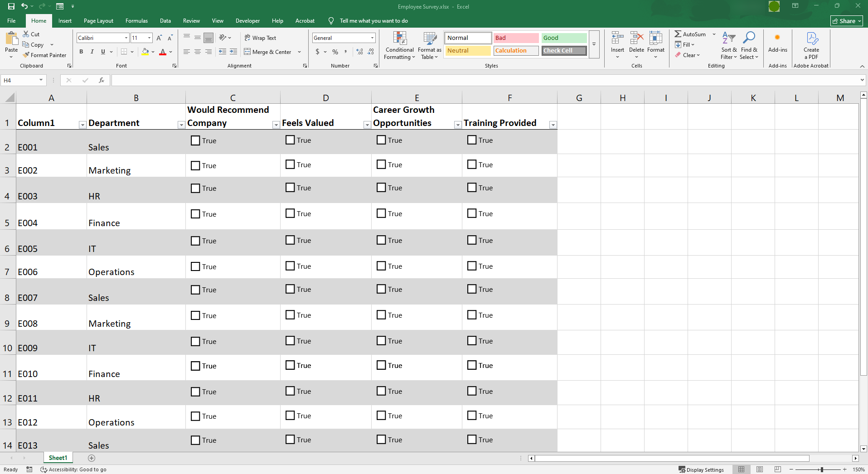Open Feels Valued filter dropdown
Image resolution: width=868 pixels, height=474 pixels.
[x=367, y=125]
